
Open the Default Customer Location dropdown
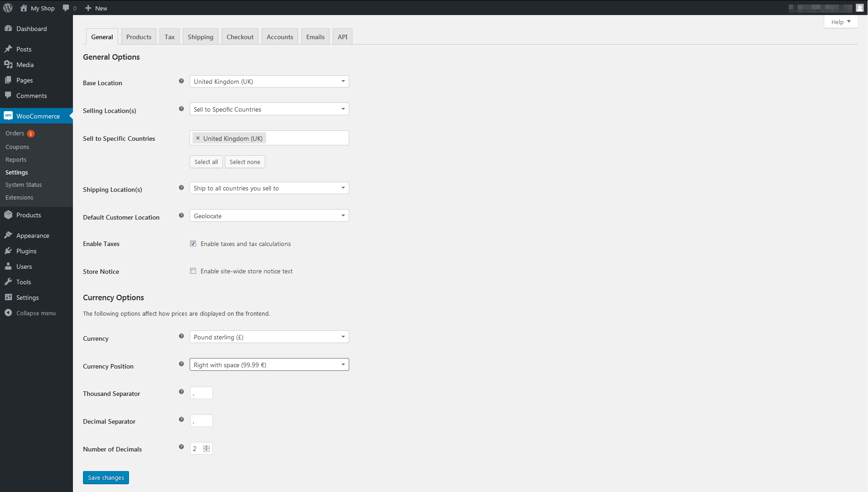click(269, 216)
